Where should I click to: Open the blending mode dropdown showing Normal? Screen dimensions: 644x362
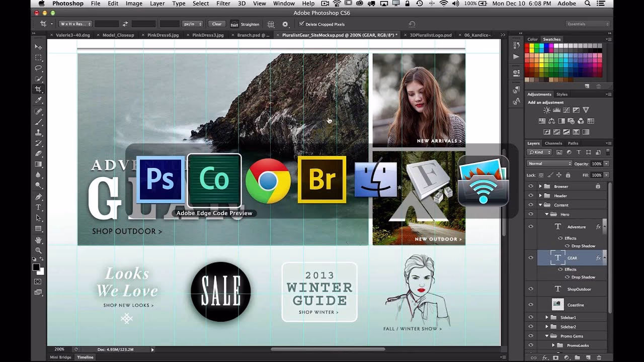tap(548, 163)
